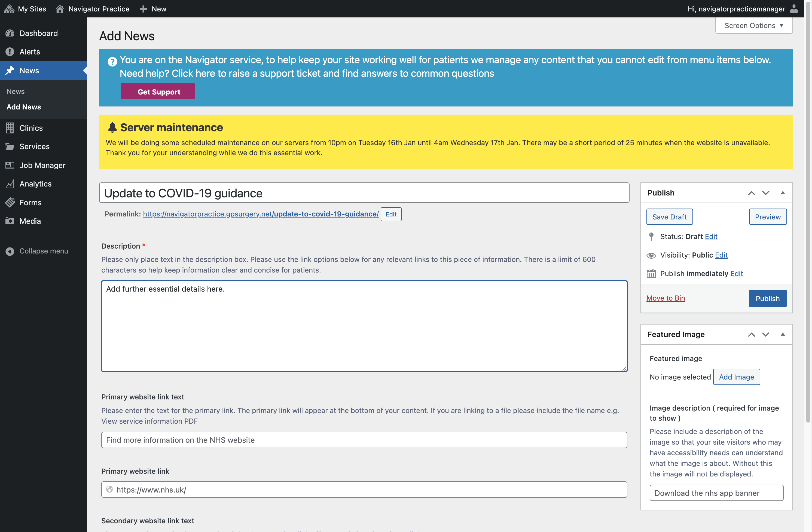This screenshot has height=532, width=812.
Task: Click Move to Bin link
Action: (x=666, y=298)
